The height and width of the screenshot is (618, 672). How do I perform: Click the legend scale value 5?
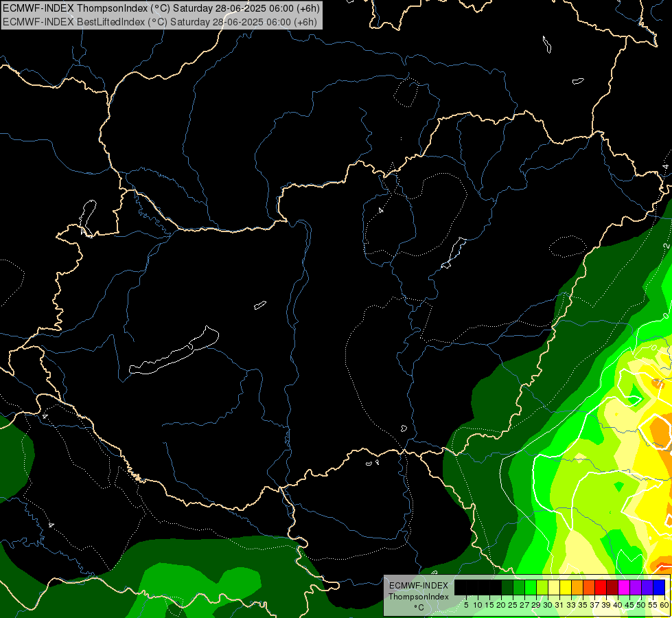[x=466, y=605]
